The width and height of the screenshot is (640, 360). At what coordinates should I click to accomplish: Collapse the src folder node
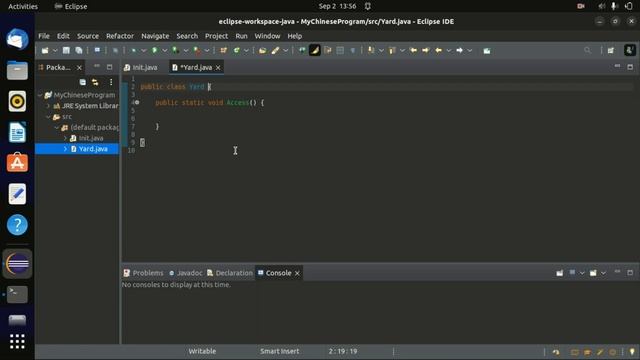pyautogui.click(x=49, y=117)
